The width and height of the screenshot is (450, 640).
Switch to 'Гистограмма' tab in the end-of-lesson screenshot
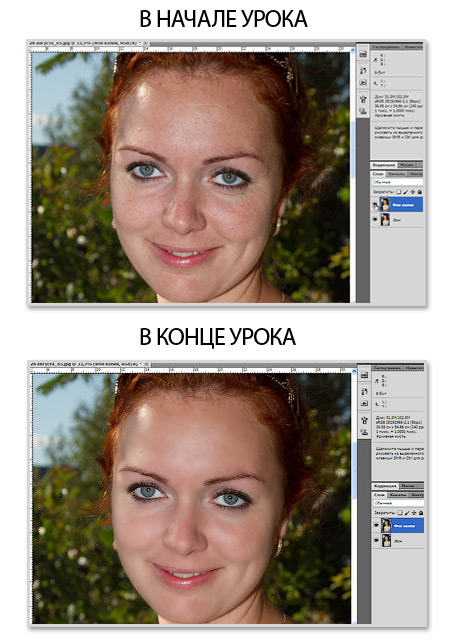387,368
